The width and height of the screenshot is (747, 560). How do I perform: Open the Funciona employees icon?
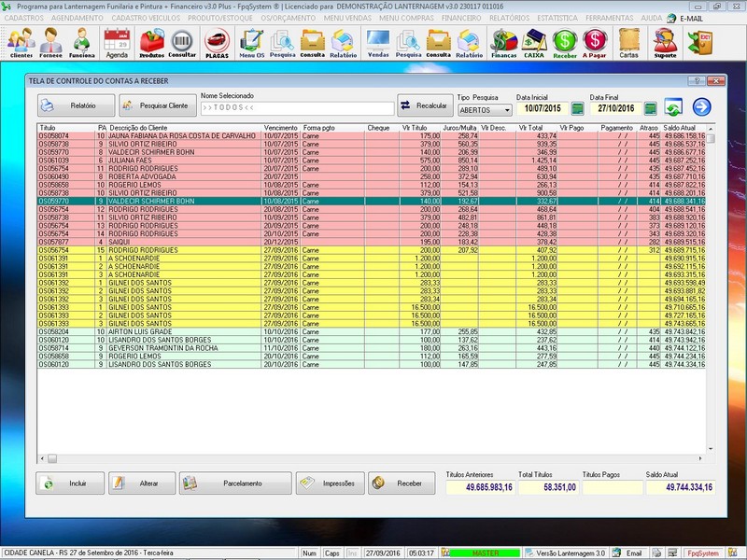click(x=82, y=42)
